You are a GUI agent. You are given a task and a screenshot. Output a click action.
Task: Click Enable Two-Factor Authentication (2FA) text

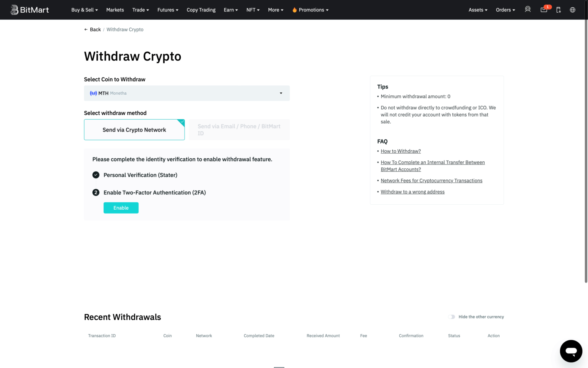(155, 192)
